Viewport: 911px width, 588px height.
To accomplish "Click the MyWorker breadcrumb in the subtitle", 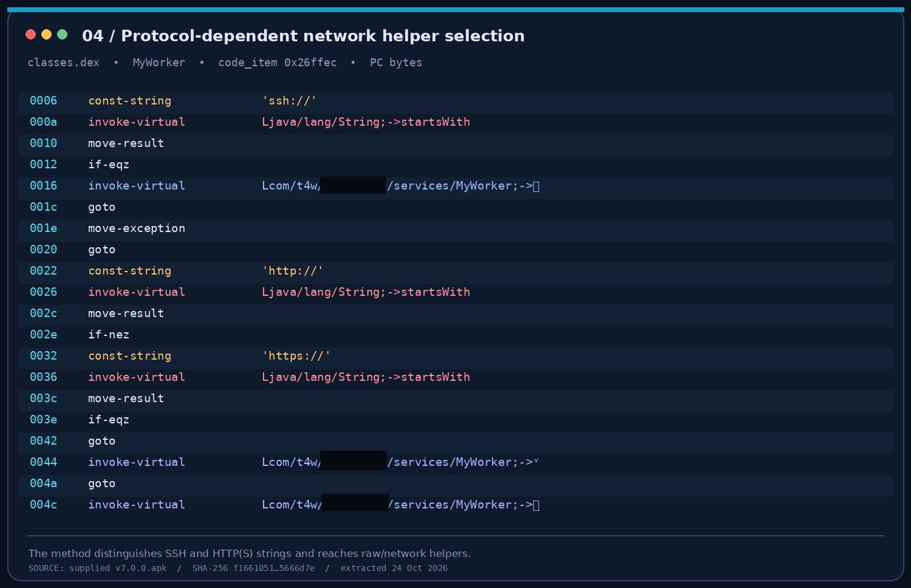I will click(x=159, y=63).
